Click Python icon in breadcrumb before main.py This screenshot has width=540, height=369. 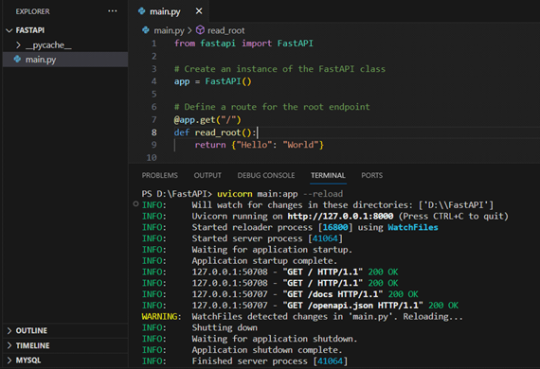click(x=146, y=30)
